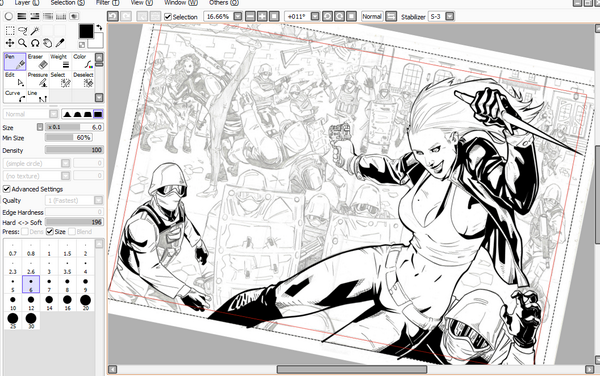Open the zoom percentage dropdown
This screenshot has height=376, width=600.
tap(238, 16)
